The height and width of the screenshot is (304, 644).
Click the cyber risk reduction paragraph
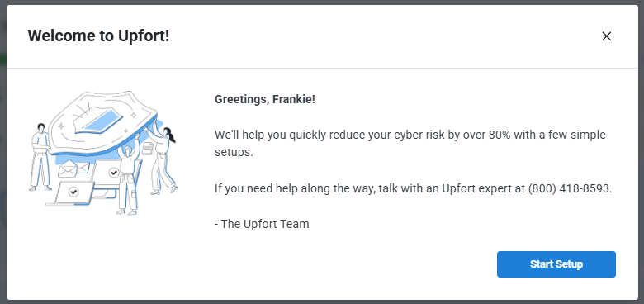(x=410, y=144)
